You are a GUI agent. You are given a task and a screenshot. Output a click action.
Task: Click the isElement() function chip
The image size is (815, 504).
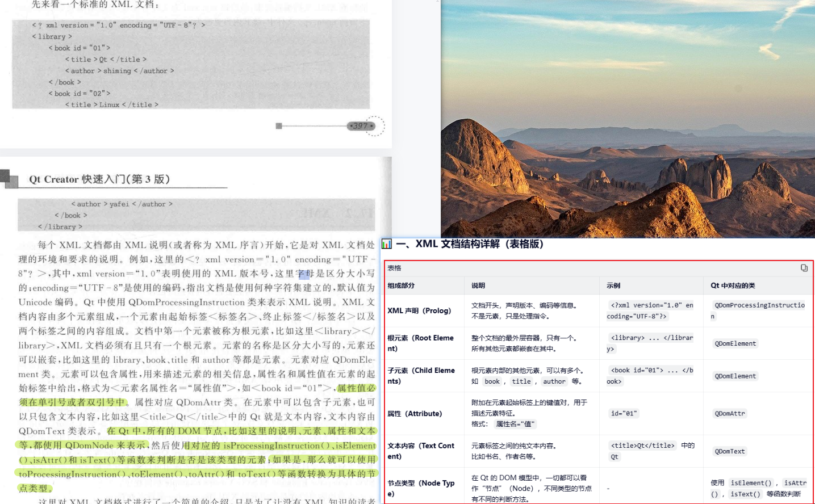[751, 483]
